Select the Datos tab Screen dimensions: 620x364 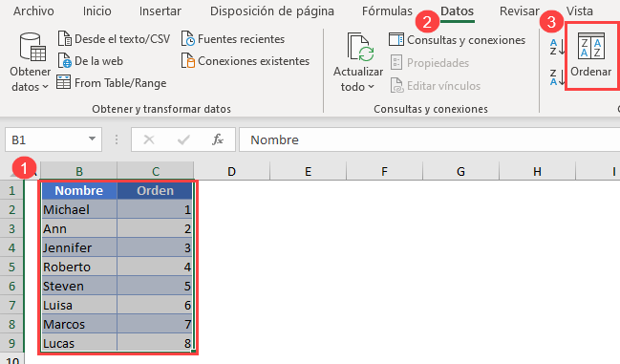(x=457, y=11)
